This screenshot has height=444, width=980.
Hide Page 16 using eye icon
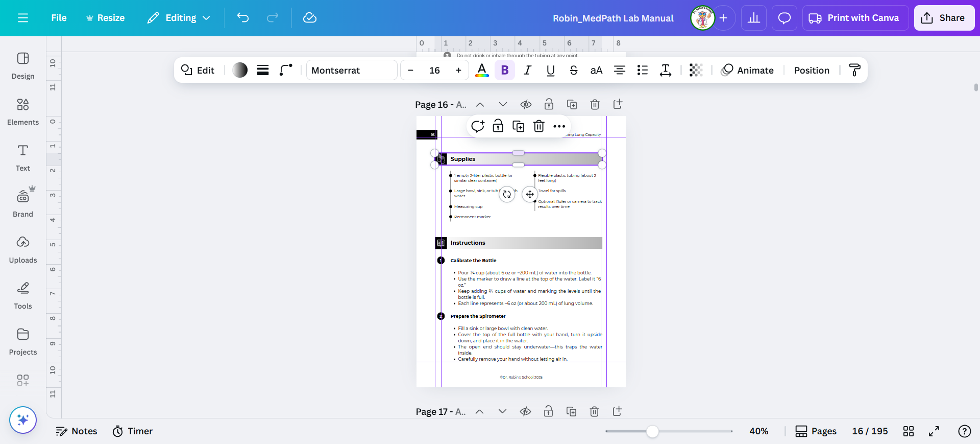(526, 105)
